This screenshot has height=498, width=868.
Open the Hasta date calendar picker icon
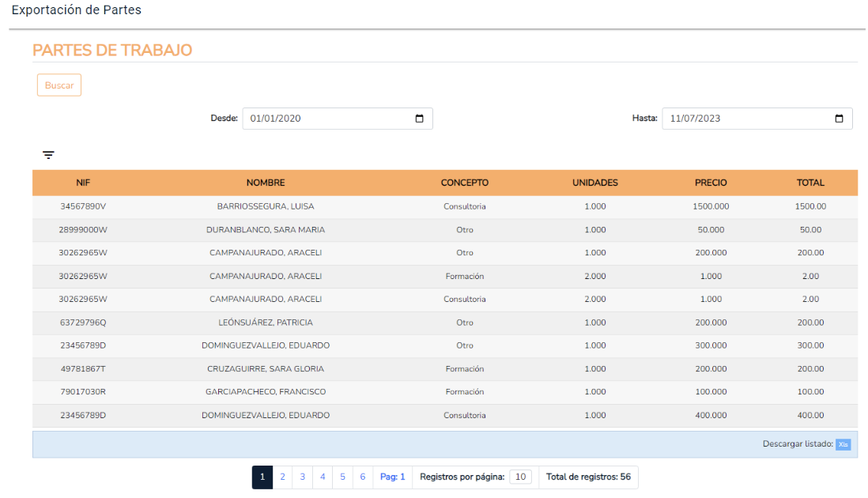pyautogui.click(x=839, y=119)
